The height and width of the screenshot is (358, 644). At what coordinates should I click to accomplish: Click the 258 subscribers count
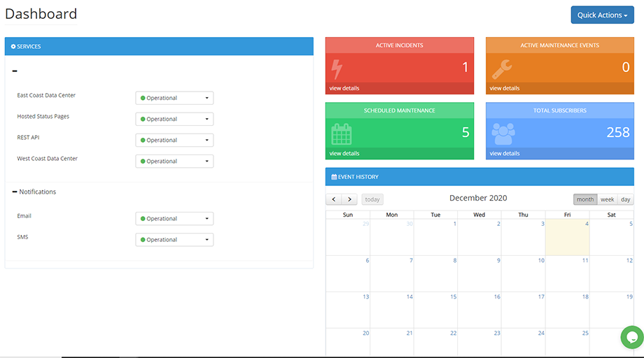[617, 132]
